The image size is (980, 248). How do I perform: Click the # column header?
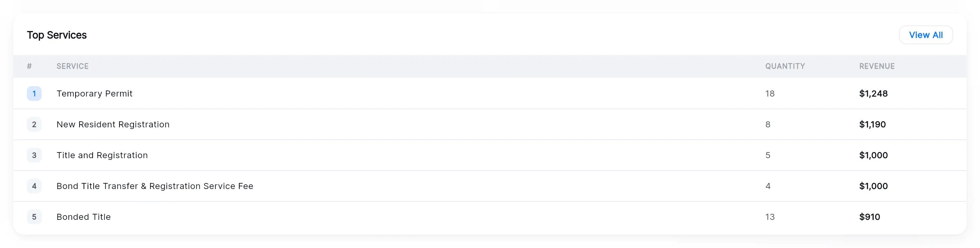29,66
